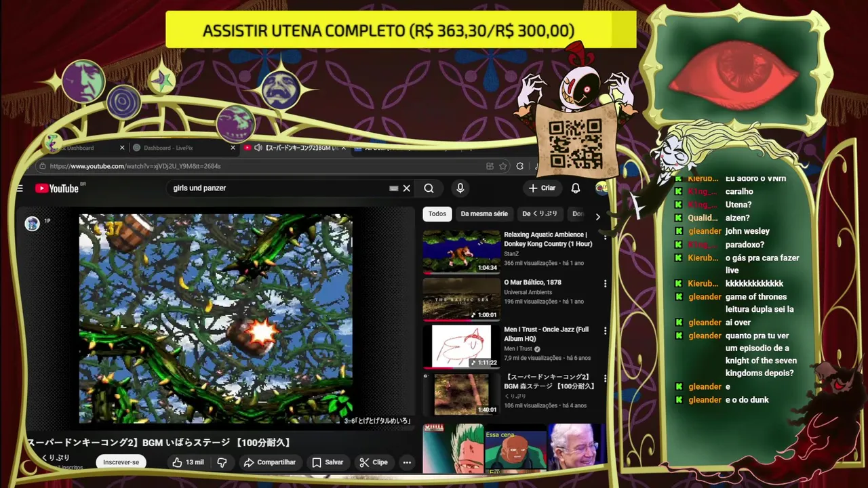
Task: Click the video title text with 【100分耐久】
Action: point(159,443)
